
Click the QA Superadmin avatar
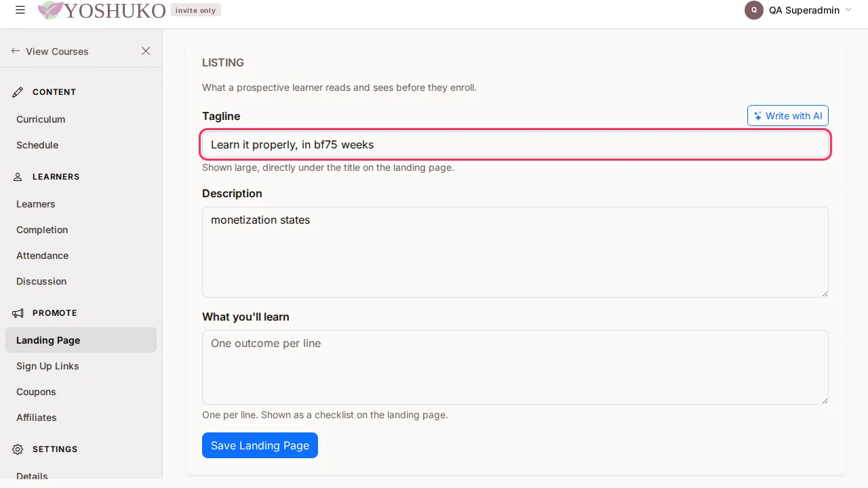[x=753, y=10]
